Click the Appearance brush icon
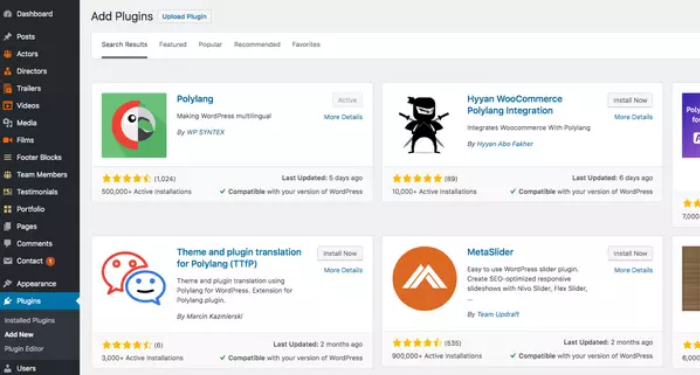700x375 pixels. 7,283
